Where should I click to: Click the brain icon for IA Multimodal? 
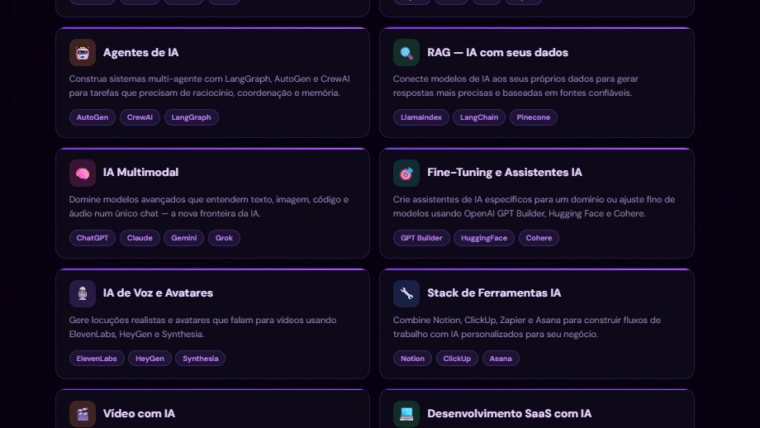[83, 173]
